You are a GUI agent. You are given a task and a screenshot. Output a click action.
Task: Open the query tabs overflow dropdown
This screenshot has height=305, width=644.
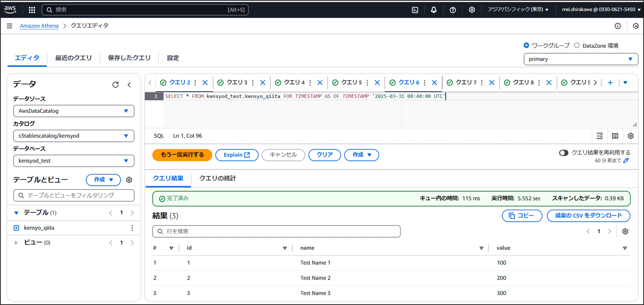coord(626,83)
